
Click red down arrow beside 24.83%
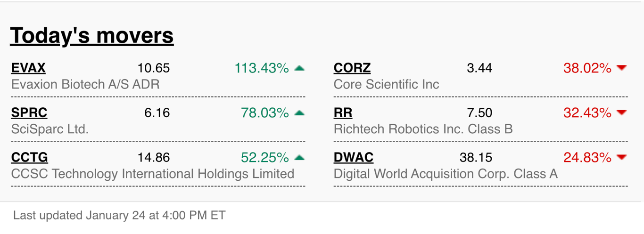[x=622, y=157]
